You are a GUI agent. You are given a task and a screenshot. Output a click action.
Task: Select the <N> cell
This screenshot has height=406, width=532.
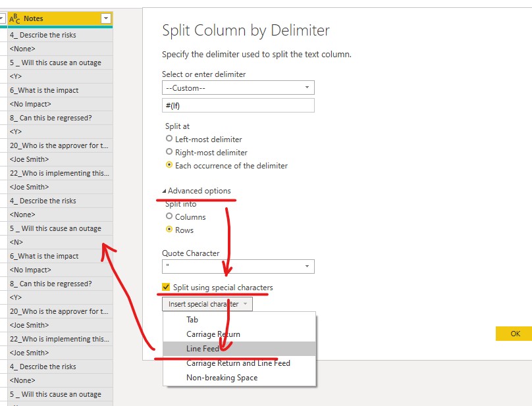[x=61, y=242]
